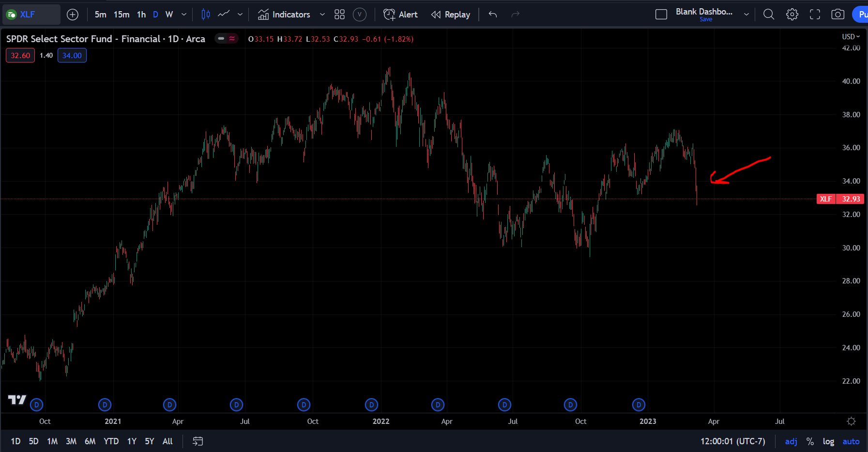Open chart settings gear
The width and height of the screenshot is (868, 452).
792,15
